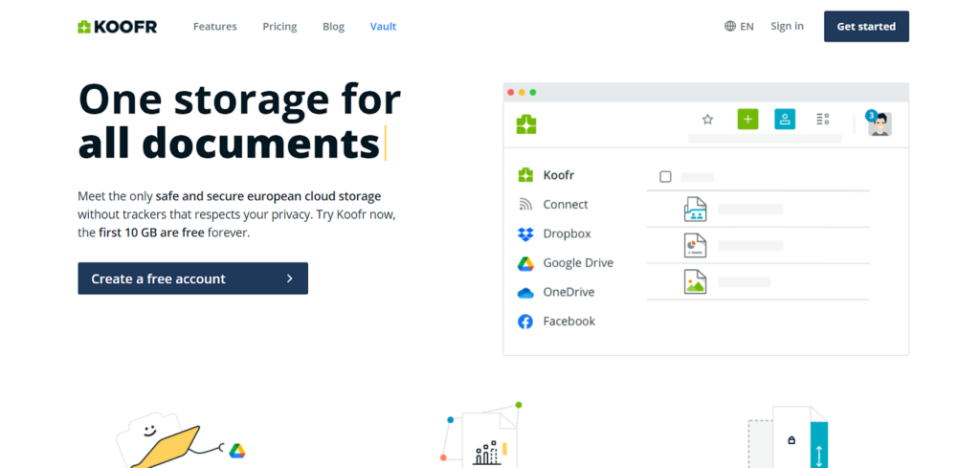The width and height of the screenshot is (980, 468).
Task: Click the yellow window dot in mockup
Action: (x=522, y=93)
